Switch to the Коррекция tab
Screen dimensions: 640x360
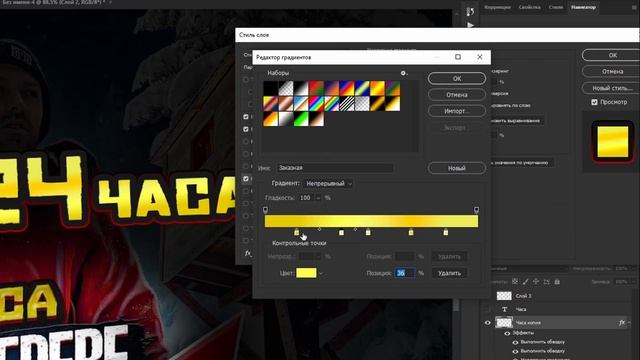tap(497, 7)
